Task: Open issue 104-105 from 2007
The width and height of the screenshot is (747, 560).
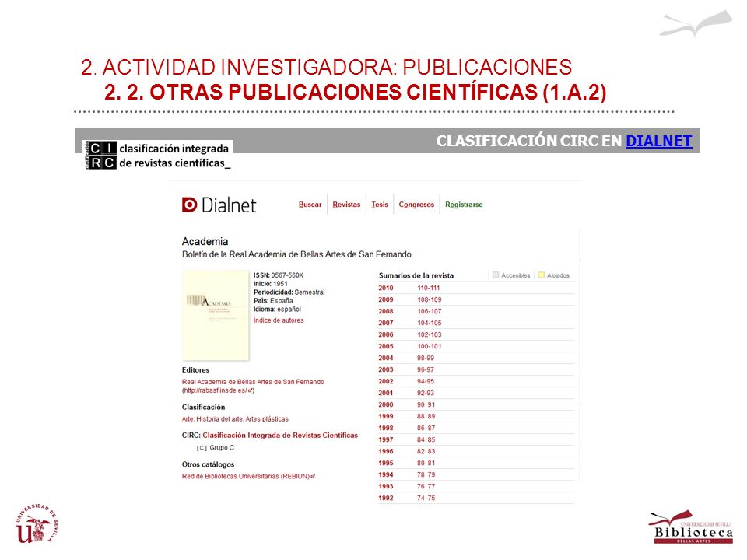Action: (430, 323)
